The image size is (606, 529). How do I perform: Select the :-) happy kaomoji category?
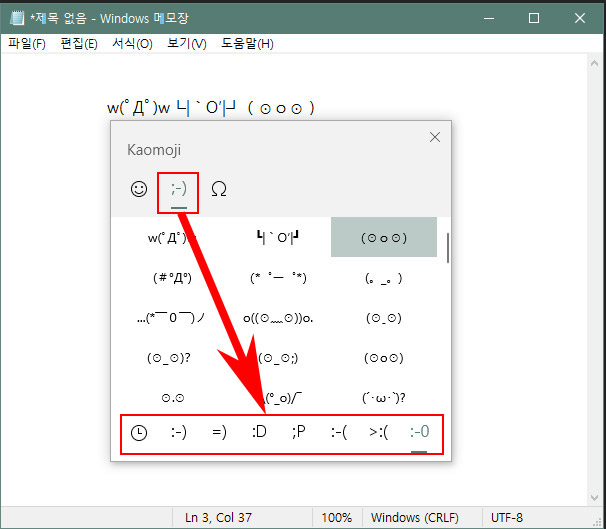click(x=179, y=432)
